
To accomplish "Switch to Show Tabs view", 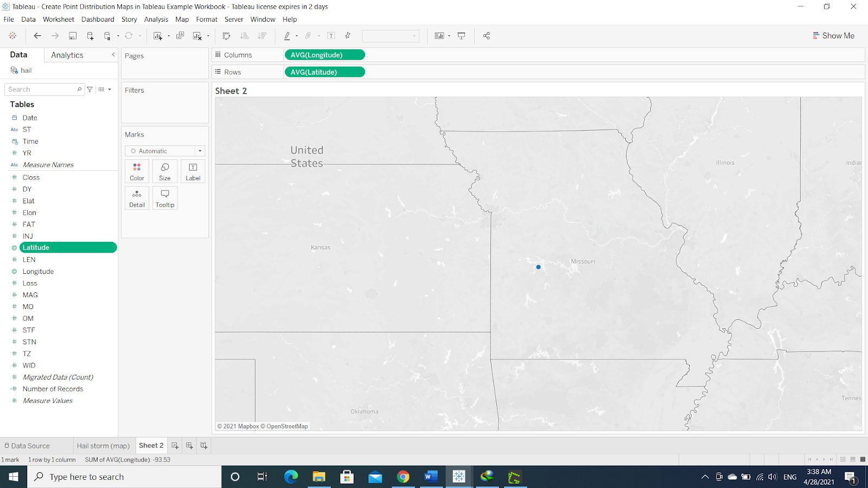I will pyautogui.click(x=863, y=460).
